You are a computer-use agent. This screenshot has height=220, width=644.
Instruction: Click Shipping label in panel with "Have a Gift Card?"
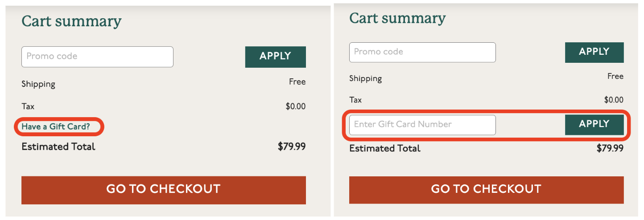[x=38, y=84]
